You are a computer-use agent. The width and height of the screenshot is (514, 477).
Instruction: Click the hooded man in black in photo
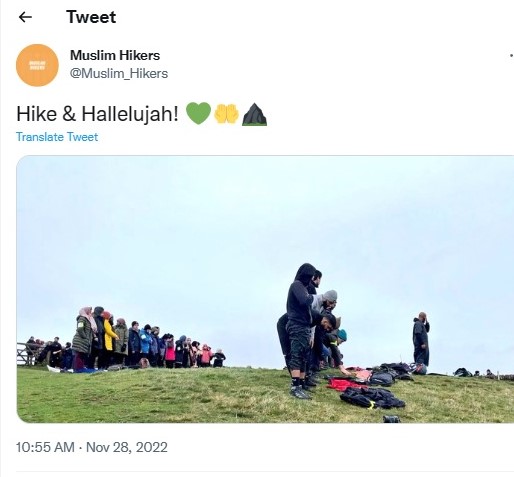(x=301, y=330)
